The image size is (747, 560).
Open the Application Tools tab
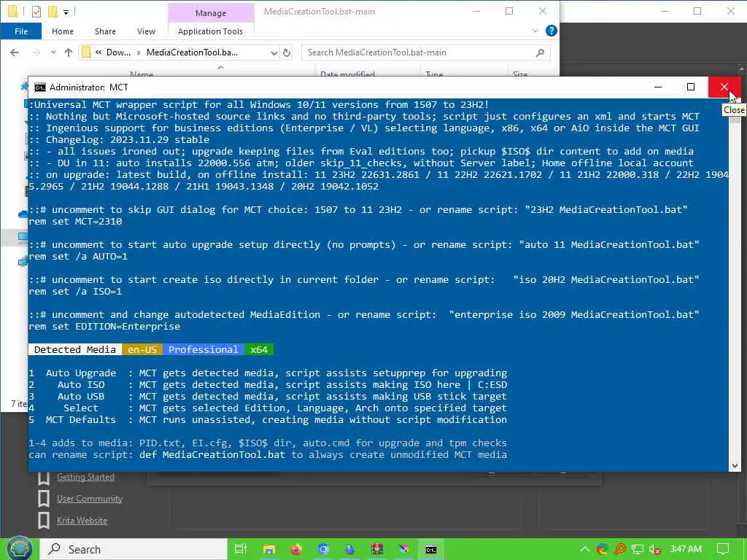point(210,31)
